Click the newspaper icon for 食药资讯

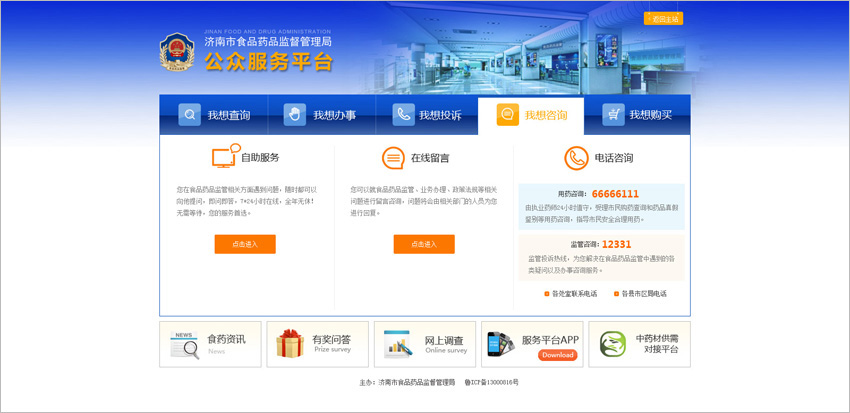184,345
